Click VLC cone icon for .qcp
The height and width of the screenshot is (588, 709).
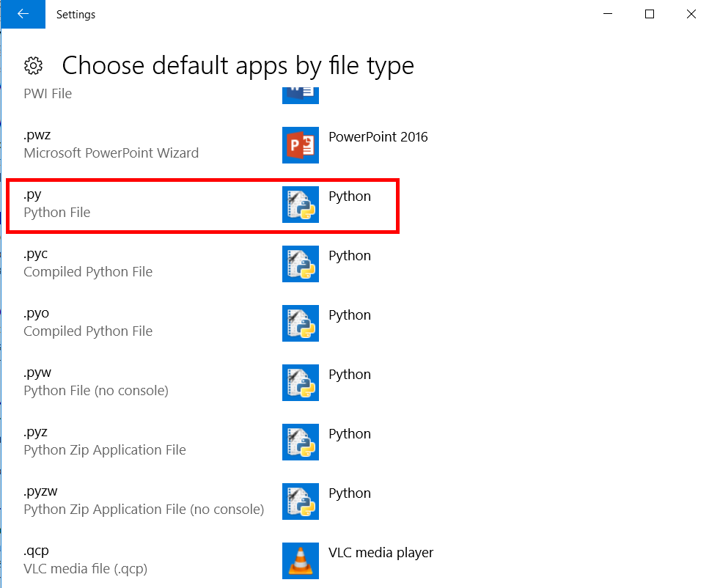click(300, 561)
